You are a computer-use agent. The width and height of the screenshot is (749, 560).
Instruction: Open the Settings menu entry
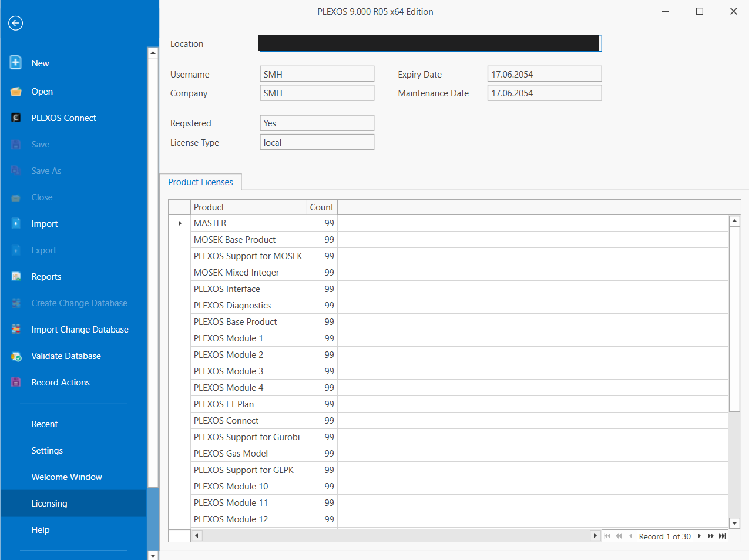pos(47,450)
